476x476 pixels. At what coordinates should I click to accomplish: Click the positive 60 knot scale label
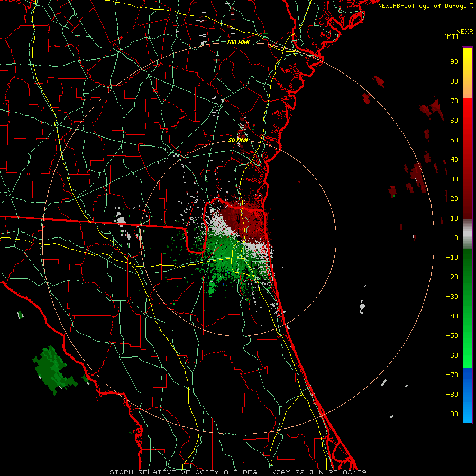tap(454, 120)
